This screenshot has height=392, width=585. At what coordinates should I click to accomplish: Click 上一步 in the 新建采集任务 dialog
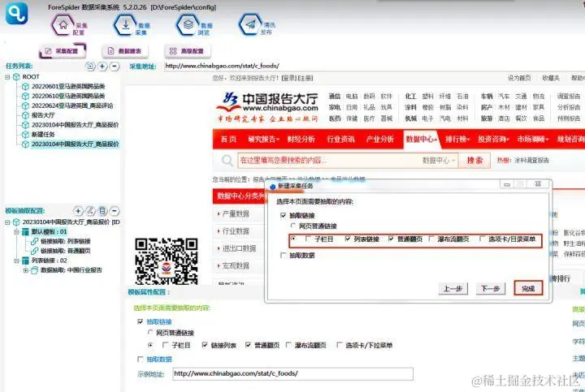coord(453,288)
